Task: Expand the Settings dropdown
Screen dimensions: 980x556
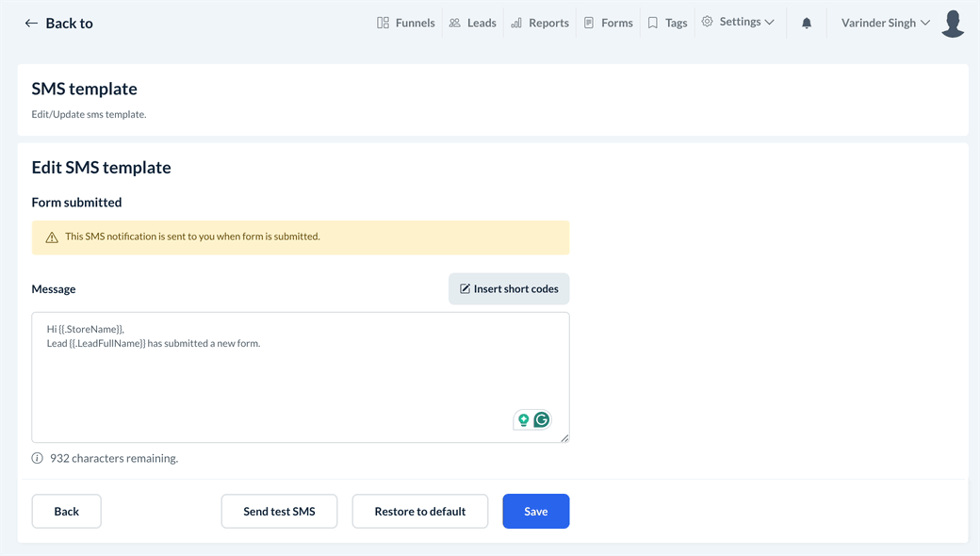Action: pyautogui.click(x=738, y=22)
